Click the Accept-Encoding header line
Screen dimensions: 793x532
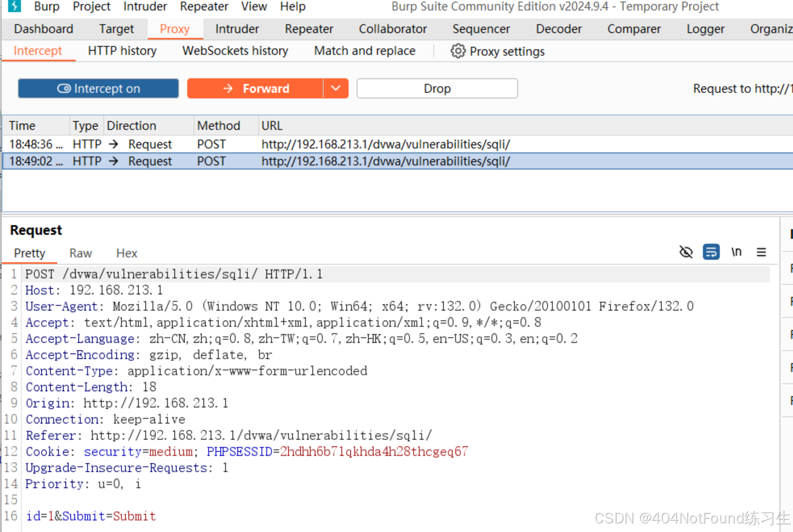click(x=149, y=355)
